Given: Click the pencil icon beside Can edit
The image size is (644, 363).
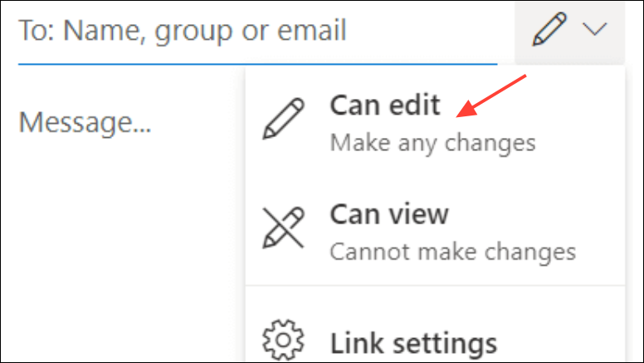Looking at the screenshot, I should tap(283, 119).
